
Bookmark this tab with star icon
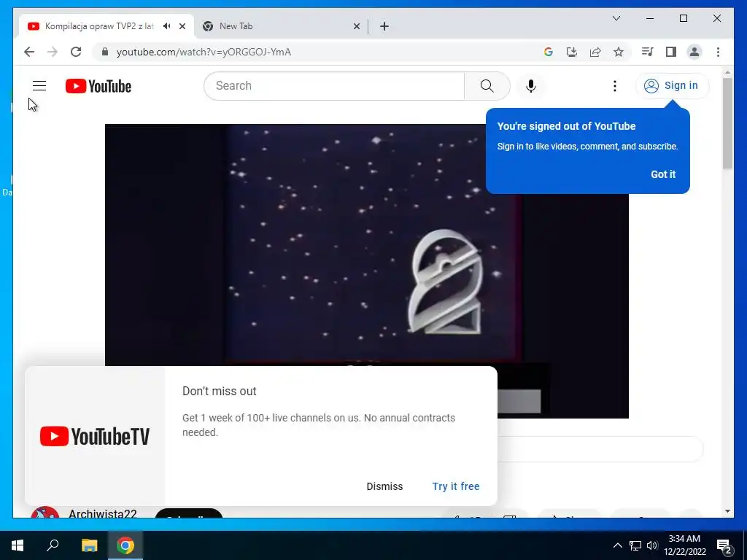point(619,52)
